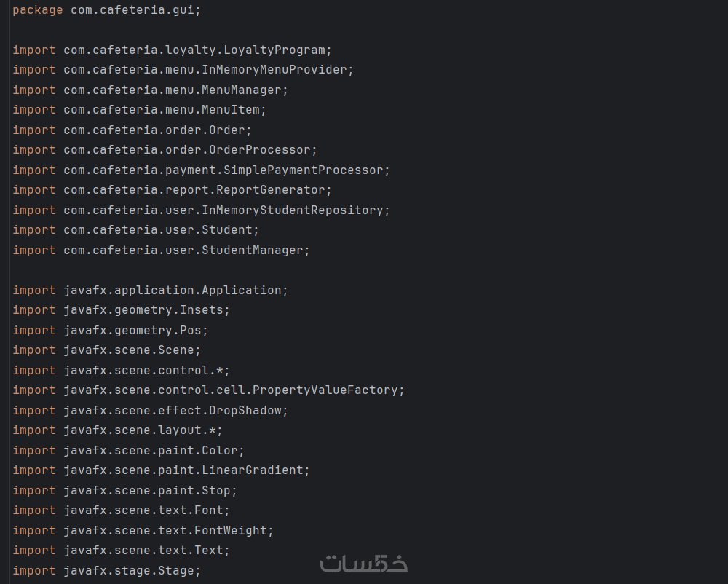Place cursor on the Insets import

204,310
